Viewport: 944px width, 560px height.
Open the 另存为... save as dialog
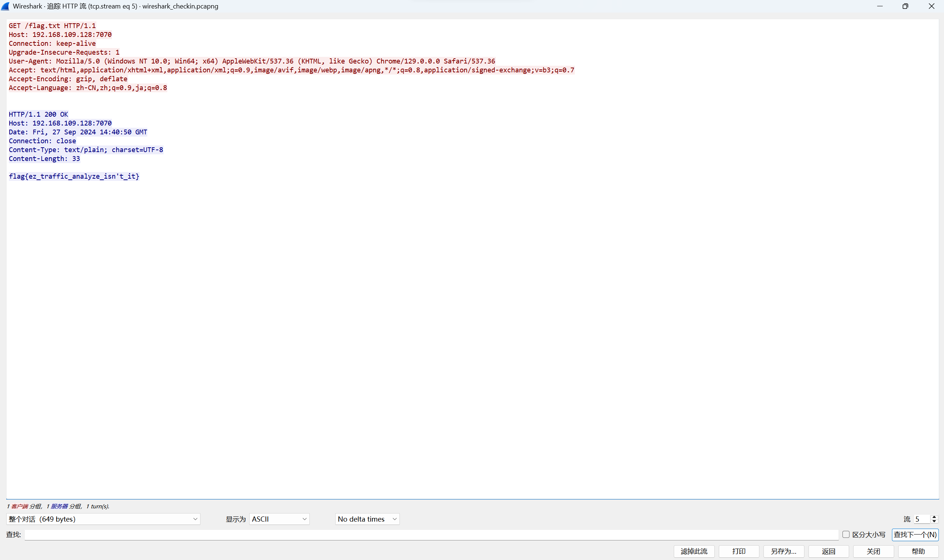tap(784, 551)
